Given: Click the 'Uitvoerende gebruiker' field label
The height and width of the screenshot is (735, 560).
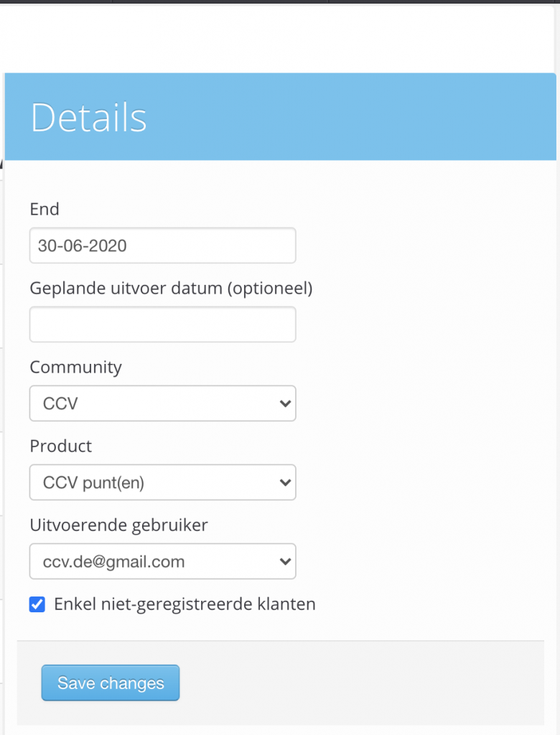Looking at the screenshot, I should click(x=118, y=525).
